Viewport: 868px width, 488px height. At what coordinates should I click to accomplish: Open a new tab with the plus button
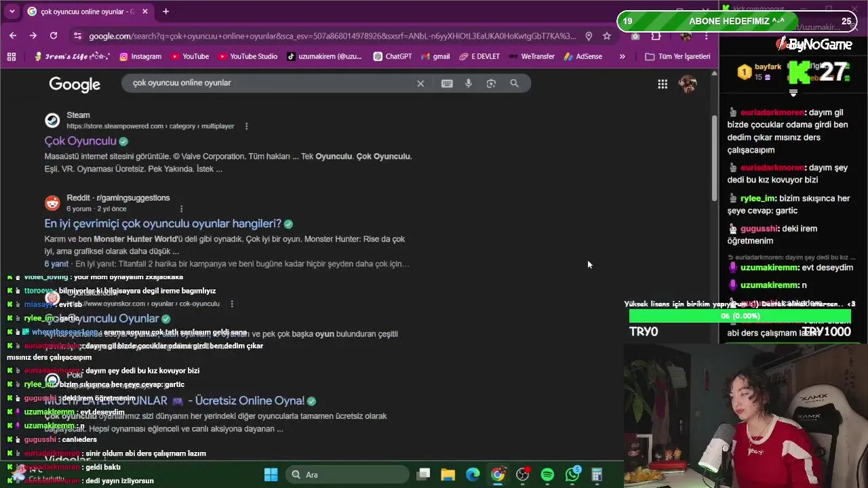pos(165,12)
